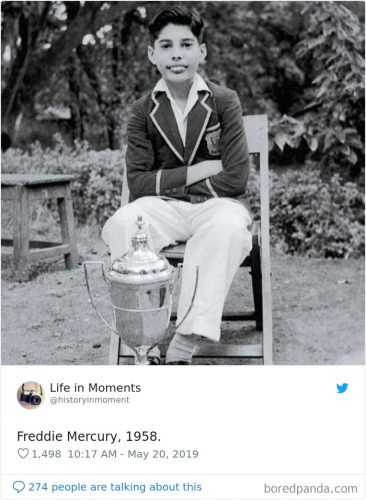Like the tweet with the heart icon
The width and height of the screenshot is (366, 500).
pyautogui.click(x=23, y=453)
